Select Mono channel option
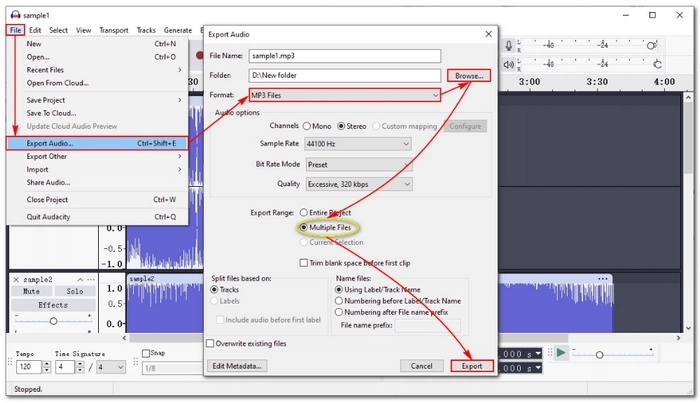 (317, 126)
